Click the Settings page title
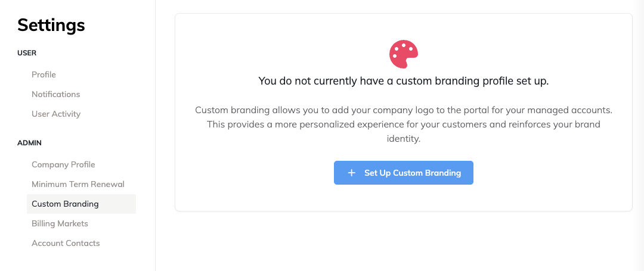The height and width of the screenshot is (271, 644). [51, 25]
